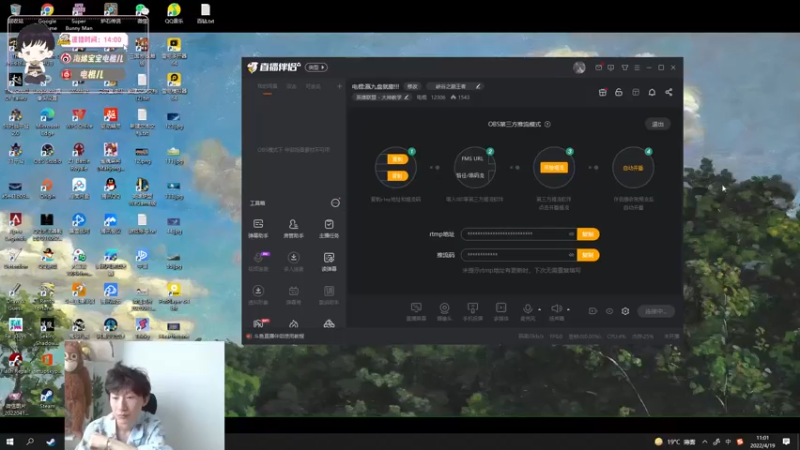Click the share icon in the header
The image size is (800, 450).
669,92
